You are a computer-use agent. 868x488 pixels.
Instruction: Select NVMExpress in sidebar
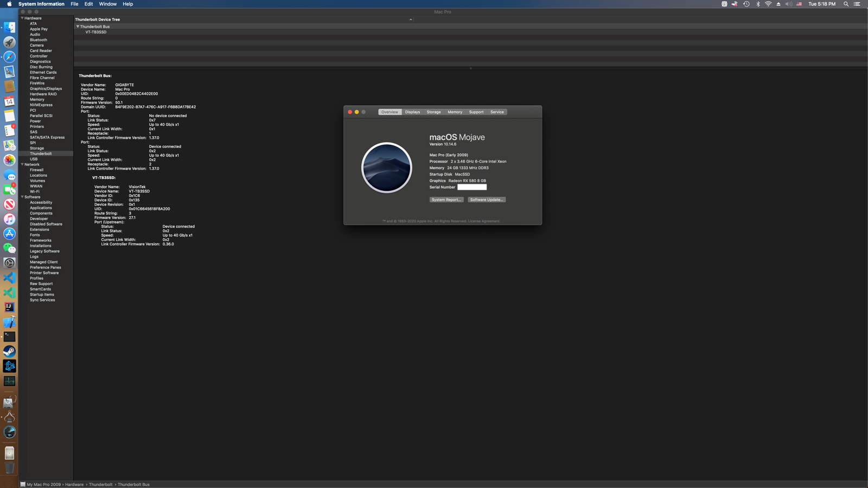[x=41, y=105]
